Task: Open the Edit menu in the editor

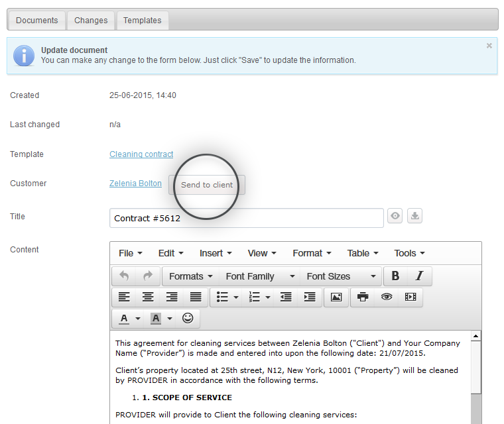Action: click(171, 254)
